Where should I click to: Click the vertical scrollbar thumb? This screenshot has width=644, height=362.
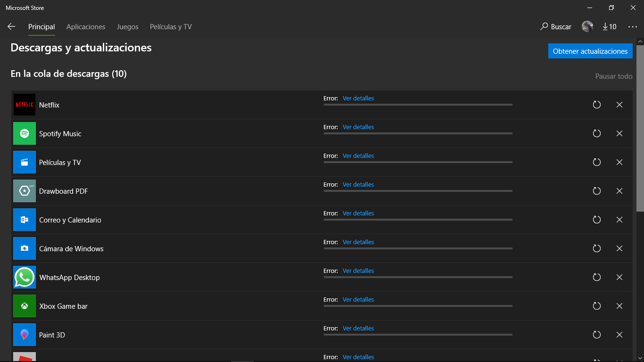640,128
